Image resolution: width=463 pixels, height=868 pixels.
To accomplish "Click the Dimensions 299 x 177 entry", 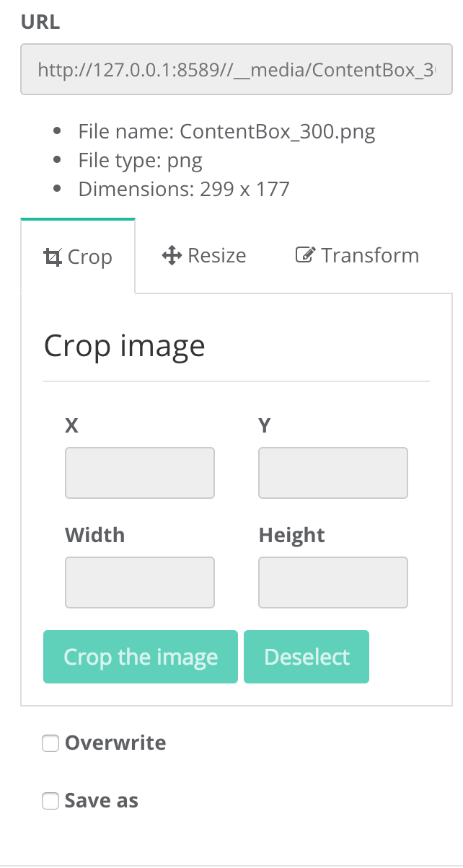I will (x=184, y=190).
